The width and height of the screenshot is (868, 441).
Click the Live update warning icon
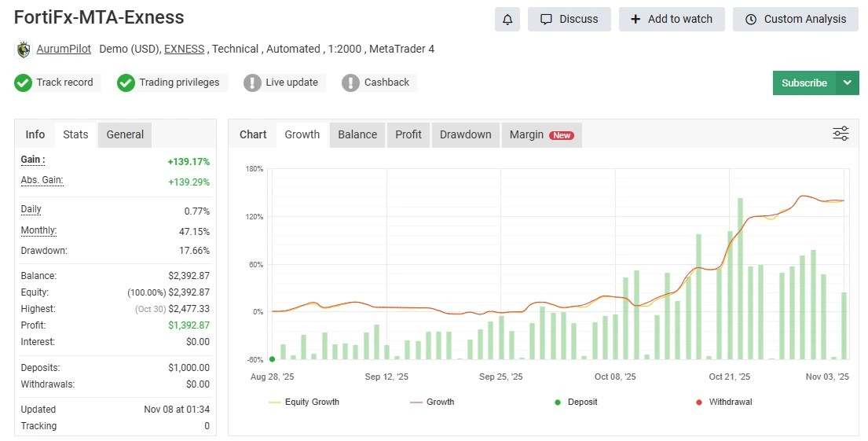(x=252, y=83)
